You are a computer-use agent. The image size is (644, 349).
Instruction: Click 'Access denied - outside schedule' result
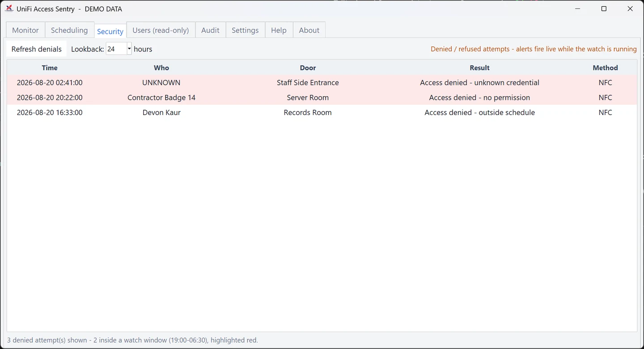click(x=479, y=112)
